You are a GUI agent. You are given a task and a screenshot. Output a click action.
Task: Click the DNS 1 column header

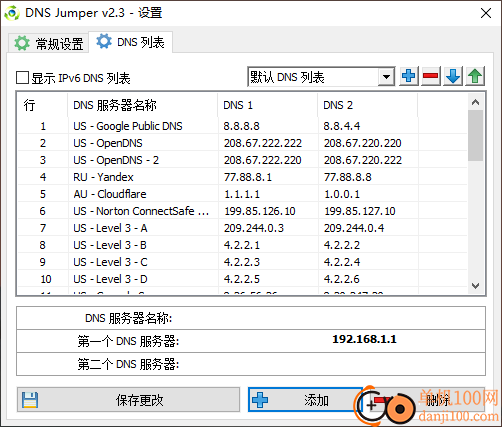268,105
